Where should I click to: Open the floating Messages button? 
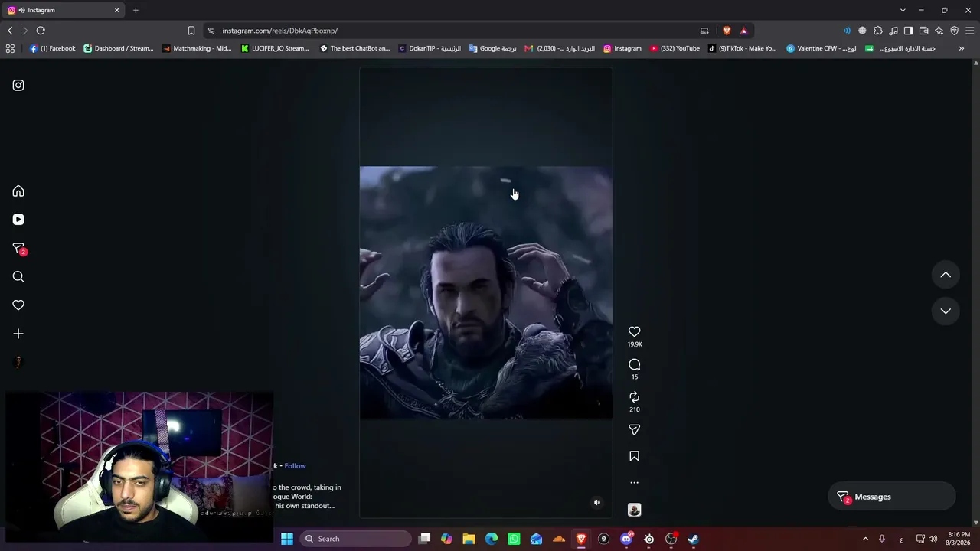(x=892, y=497)
